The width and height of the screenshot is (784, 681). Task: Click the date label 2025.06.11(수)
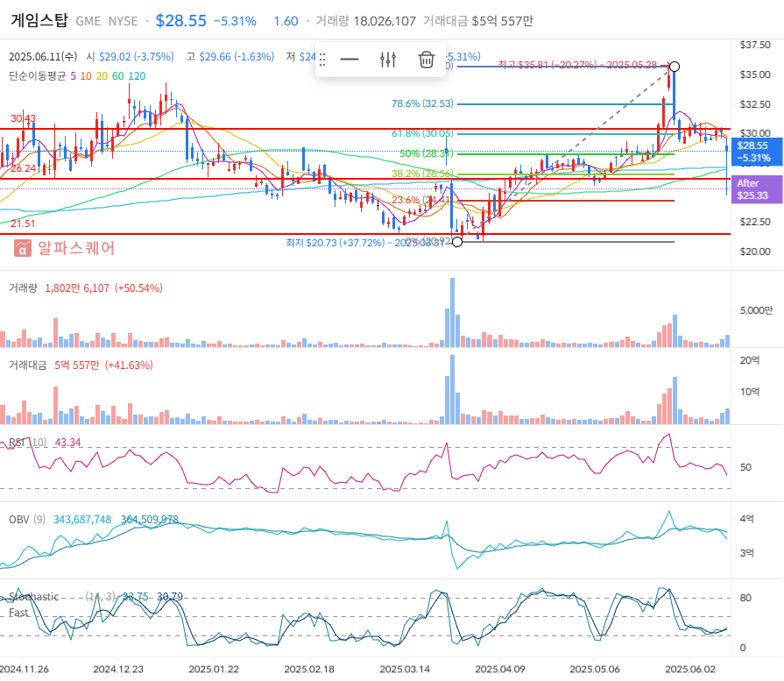pos(43,57)
